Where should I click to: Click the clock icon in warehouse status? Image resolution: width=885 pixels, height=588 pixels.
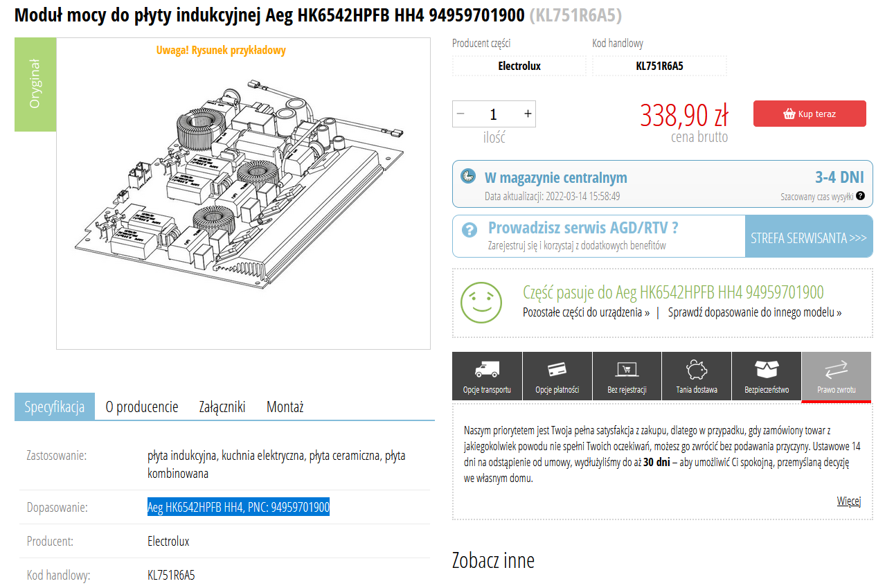[468, 176]
